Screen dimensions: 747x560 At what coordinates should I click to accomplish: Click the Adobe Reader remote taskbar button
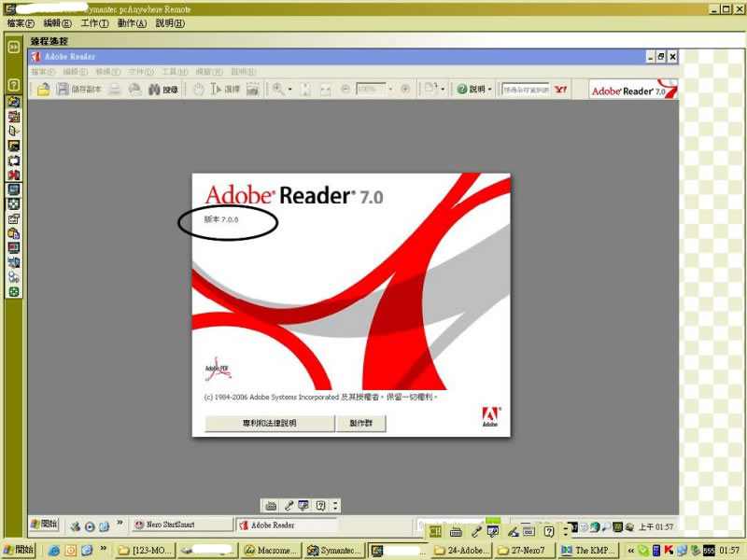pyautogui.click(x=288, y=525)
